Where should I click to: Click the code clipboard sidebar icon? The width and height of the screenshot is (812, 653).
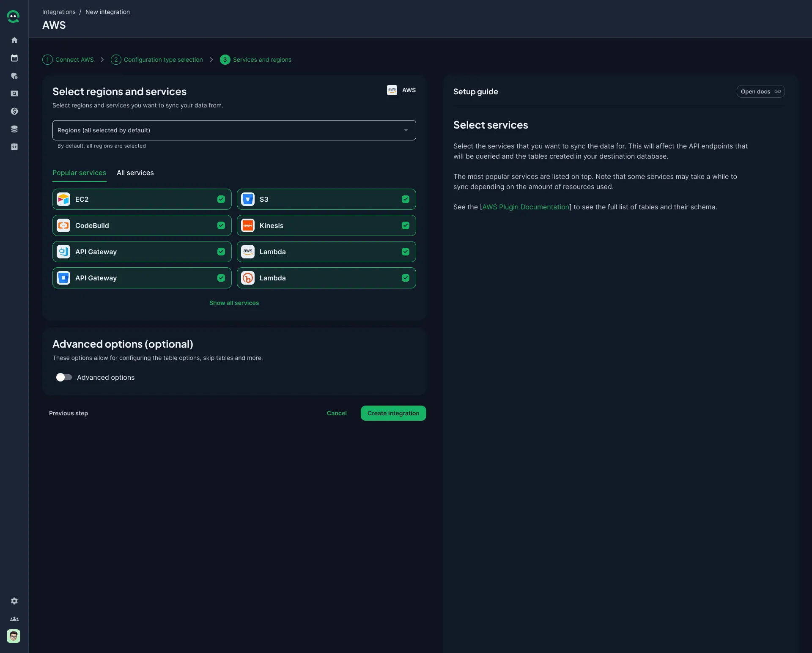click(14, 147)
